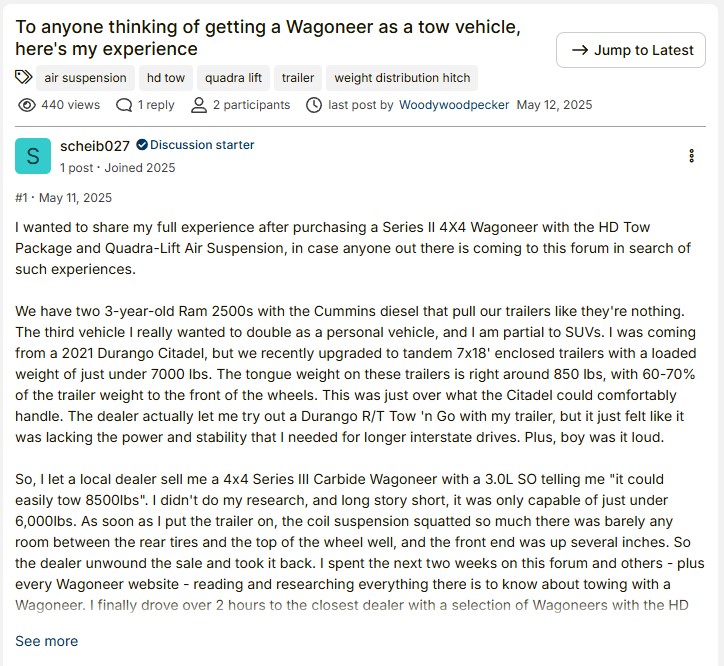Click the clock last post icon

tap(314, 105)
